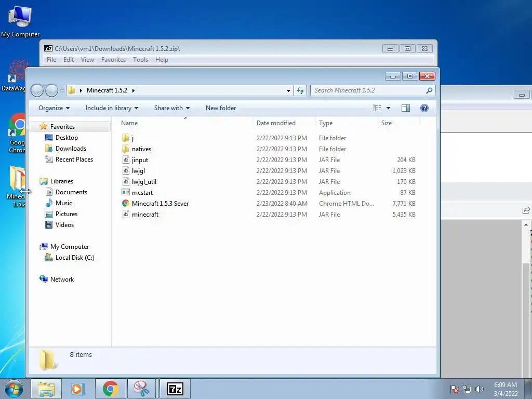Click the Libraries icon in sidebar
The width and height of the screenshot is (532, 399).
(44, 181)
